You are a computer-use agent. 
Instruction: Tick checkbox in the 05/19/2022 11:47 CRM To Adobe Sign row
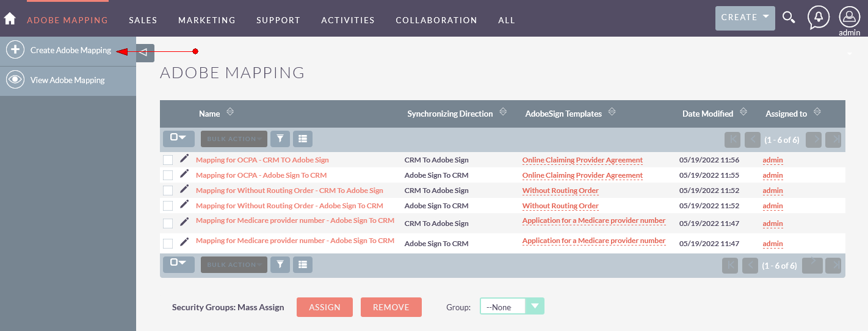[x=168, y=224]
